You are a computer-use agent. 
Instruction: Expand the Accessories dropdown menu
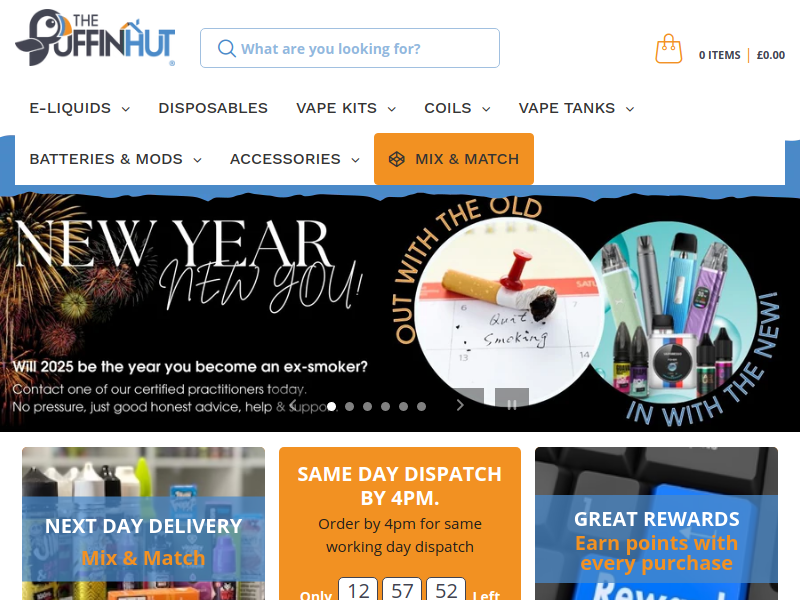pyautogui.click(x=295, y=159)
